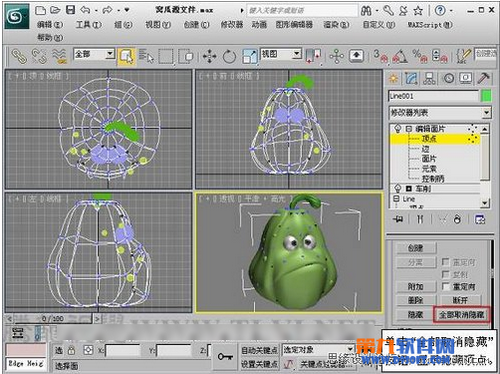Open the Hierarchy command panel tab
Image resolution: width=500 pixels, height=374 pixels.
pos(429,78)
